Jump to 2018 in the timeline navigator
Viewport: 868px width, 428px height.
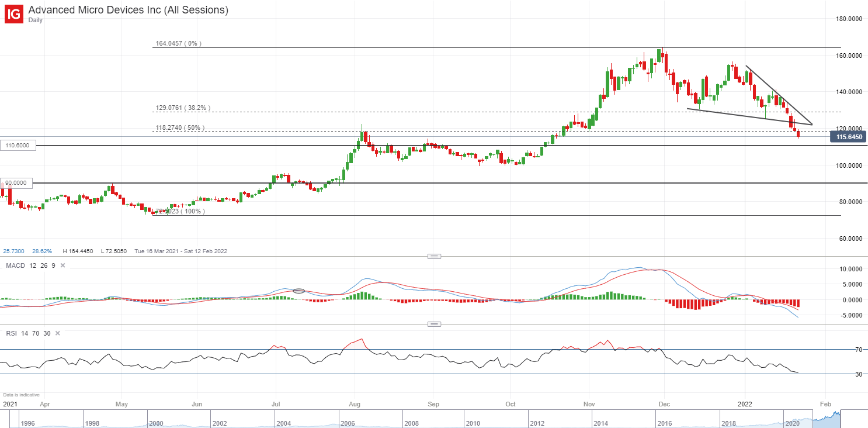[x=728, y=423]
